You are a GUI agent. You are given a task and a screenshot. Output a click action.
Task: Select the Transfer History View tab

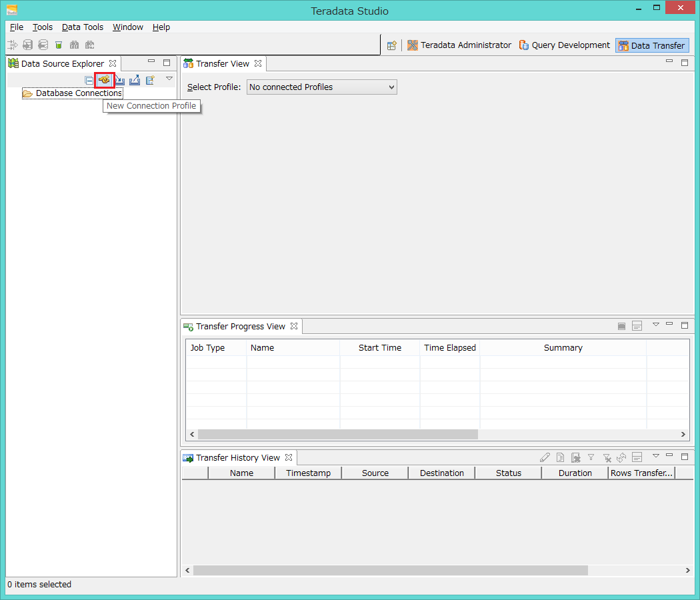pos(238,457)
